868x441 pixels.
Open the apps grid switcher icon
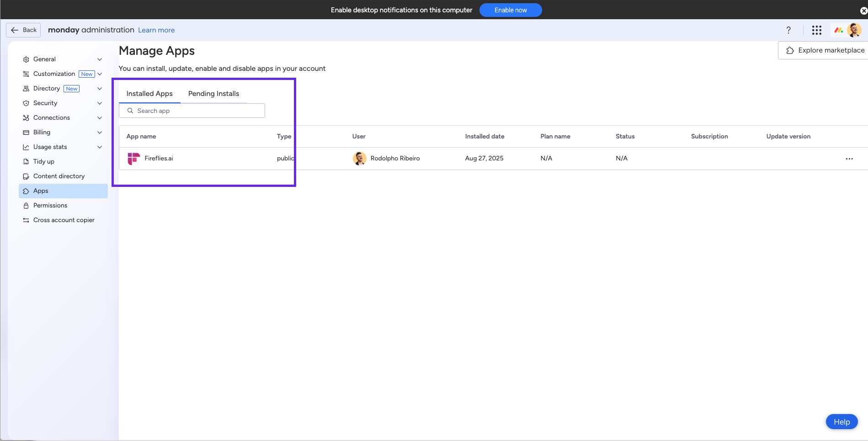pos(817,30)
